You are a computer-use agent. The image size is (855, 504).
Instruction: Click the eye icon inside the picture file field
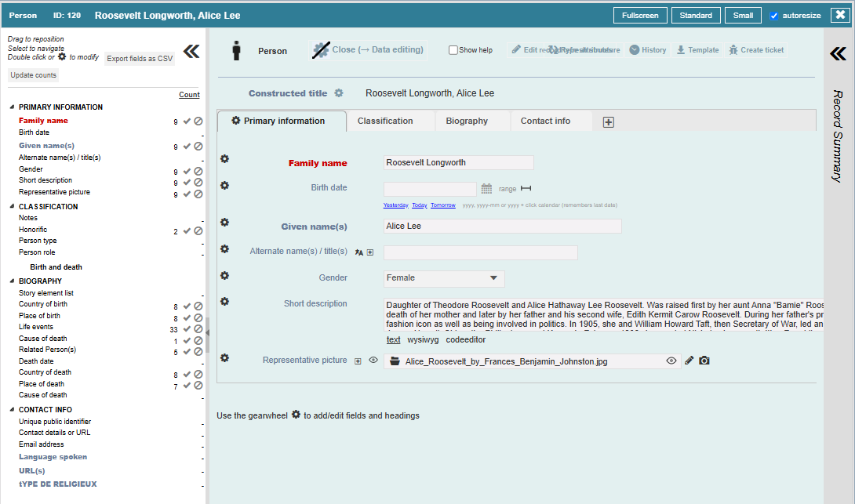click(x=671, y=361)
